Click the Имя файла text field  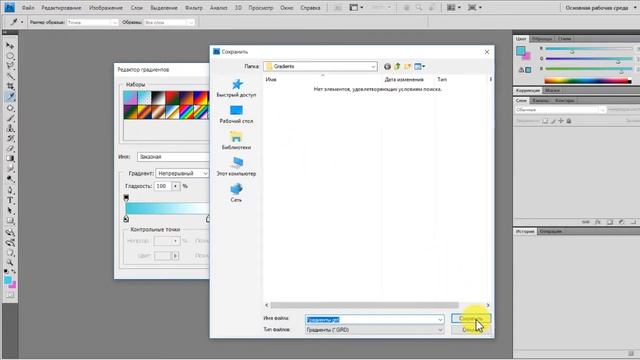pos(371,320)
